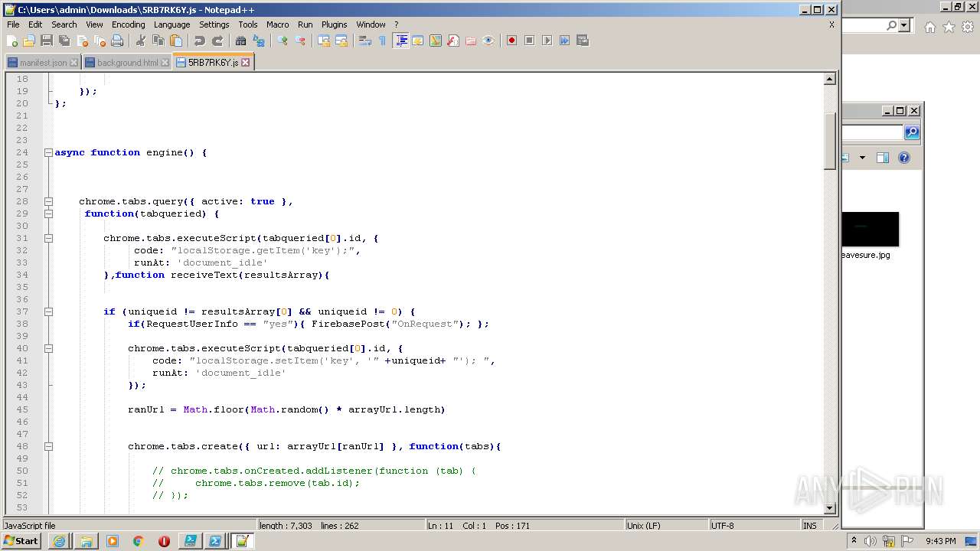Open the File menu
The height and width of the screenshot is (551, 980).
click(13, 24)
